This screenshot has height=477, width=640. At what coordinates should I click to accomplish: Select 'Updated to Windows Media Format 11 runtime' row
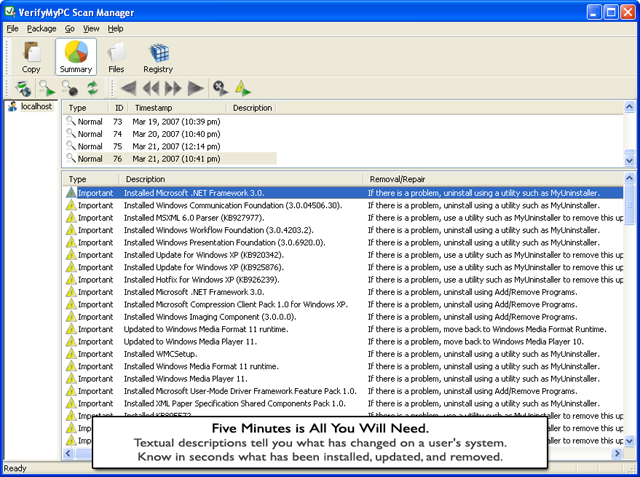tap(344, 329)
